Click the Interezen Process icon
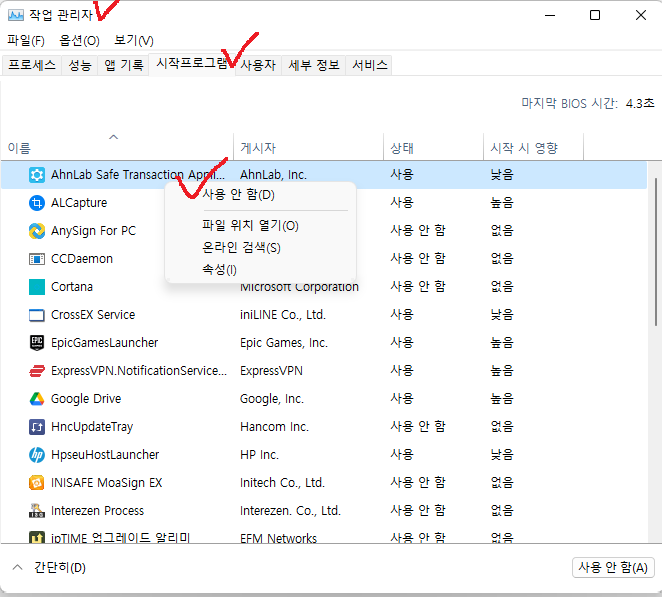 tap(37, 510)
